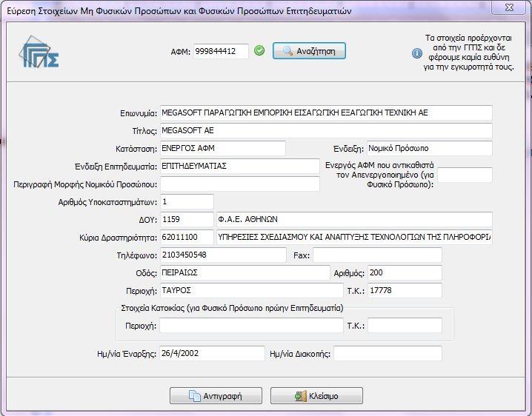532x416 pixels.
Task: Click the Κατάσταση field showing ΕΝΕΡΓΟΣ ΑΦΜ
Action: point(223,149)
